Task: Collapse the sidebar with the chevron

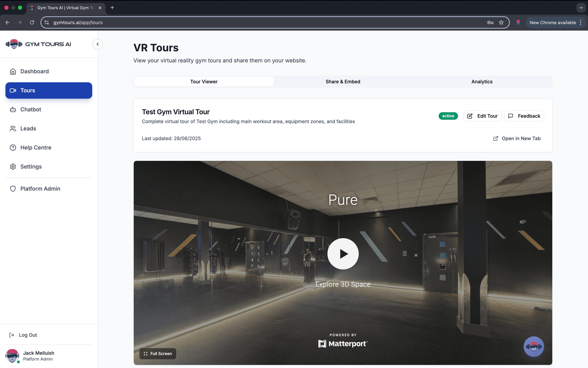Action: (x=97, y=44)
